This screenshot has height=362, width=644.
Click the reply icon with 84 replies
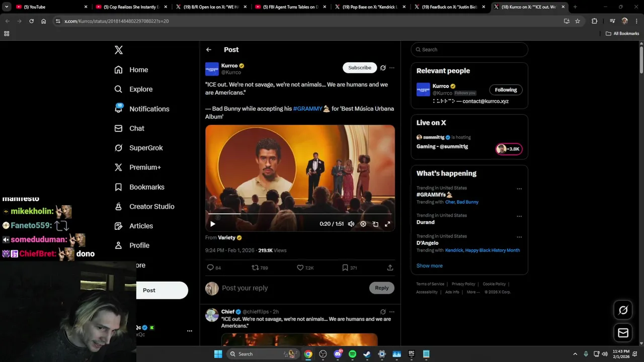click(x=214, y=267)
